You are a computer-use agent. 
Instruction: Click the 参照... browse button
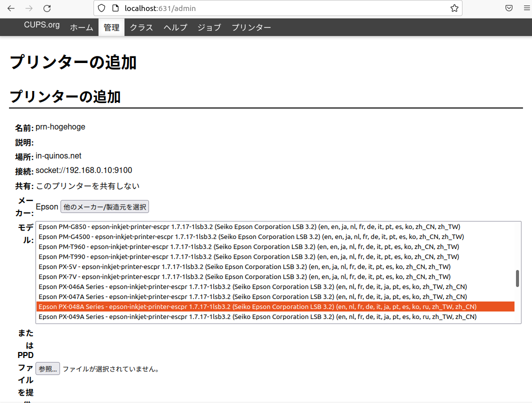(48, 368)
